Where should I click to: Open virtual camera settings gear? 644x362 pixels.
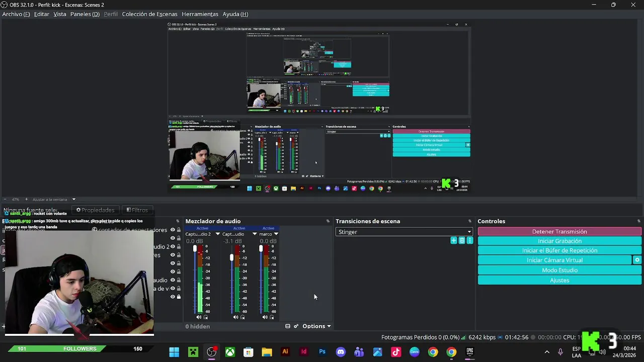pos(637,260)
